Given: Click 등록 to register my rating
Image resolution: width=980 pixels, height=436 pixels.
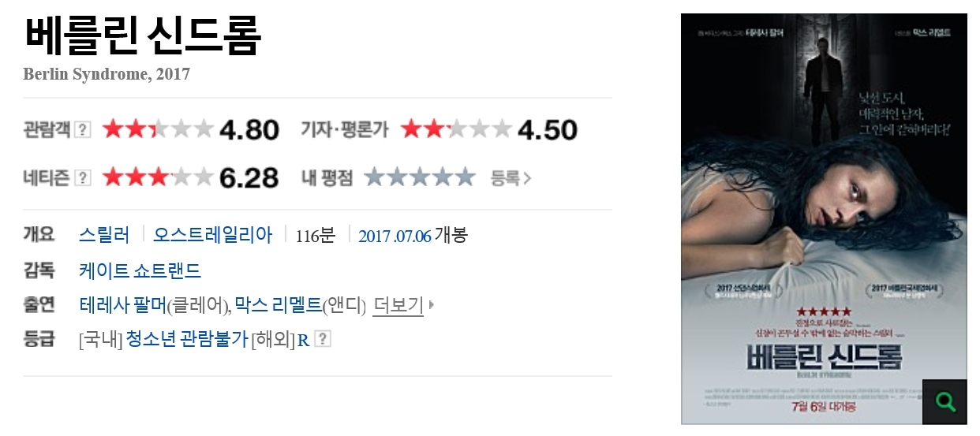Looking at the screenshot, I should point(511,178).
